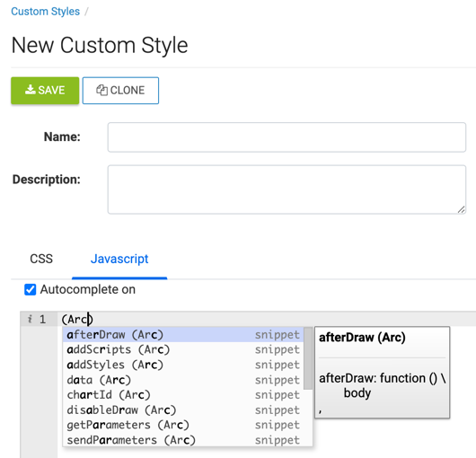
Task: Select chartId (Arc) snippet suggestion
Action: (x=183, y=394)
